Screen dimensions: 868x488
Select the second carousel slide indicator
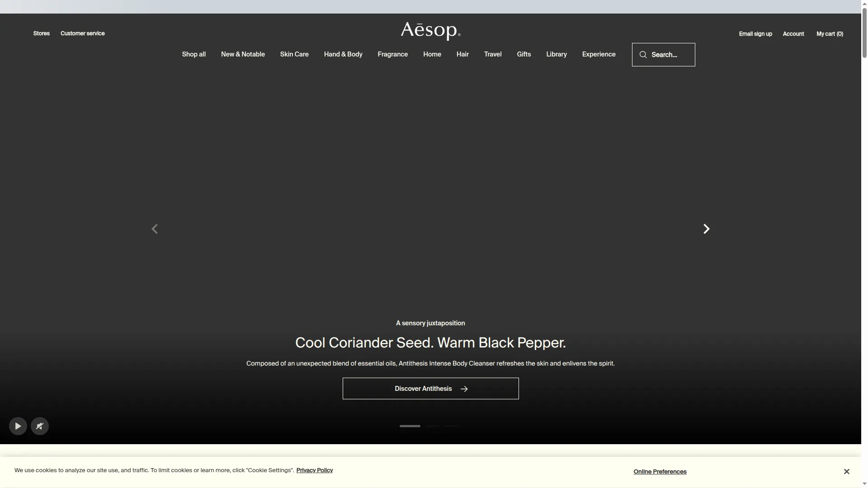coord(432,426)
